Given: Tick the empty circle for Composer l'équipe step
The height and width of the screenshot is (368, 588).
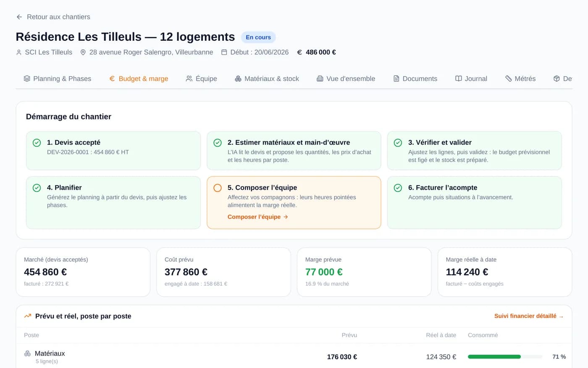Looking at the screenshot, I should (218, 188).
